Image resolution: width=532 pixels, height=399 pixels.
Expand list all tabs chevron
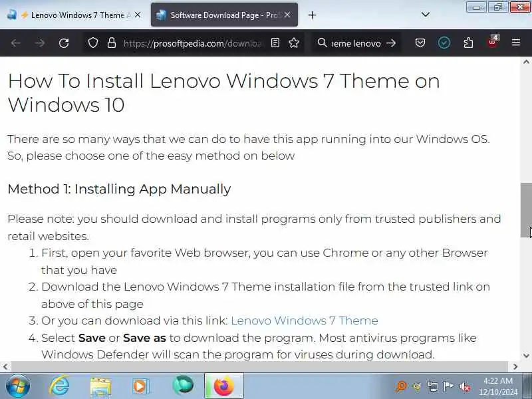(x=425, y=15)
